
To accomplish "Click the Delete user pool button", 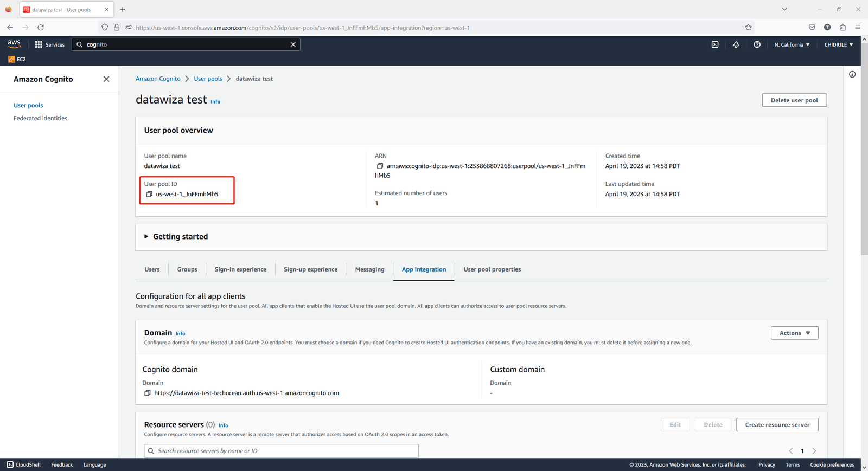I will (794, 100).
